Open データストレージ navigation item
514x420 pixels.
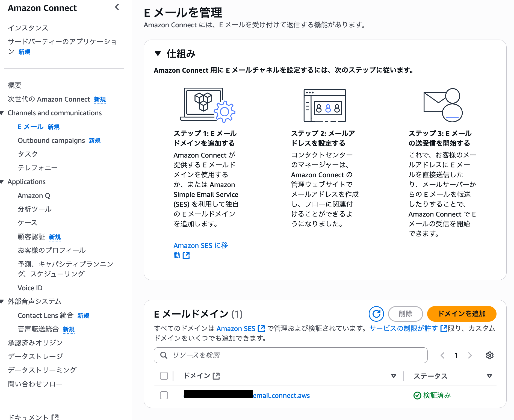[x=35, y=356]
